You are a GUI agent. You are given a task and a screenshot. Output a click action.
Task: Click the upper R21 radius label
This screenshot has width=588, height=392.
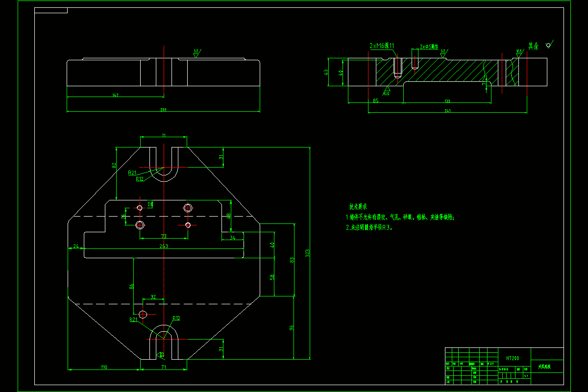point(132,172)
